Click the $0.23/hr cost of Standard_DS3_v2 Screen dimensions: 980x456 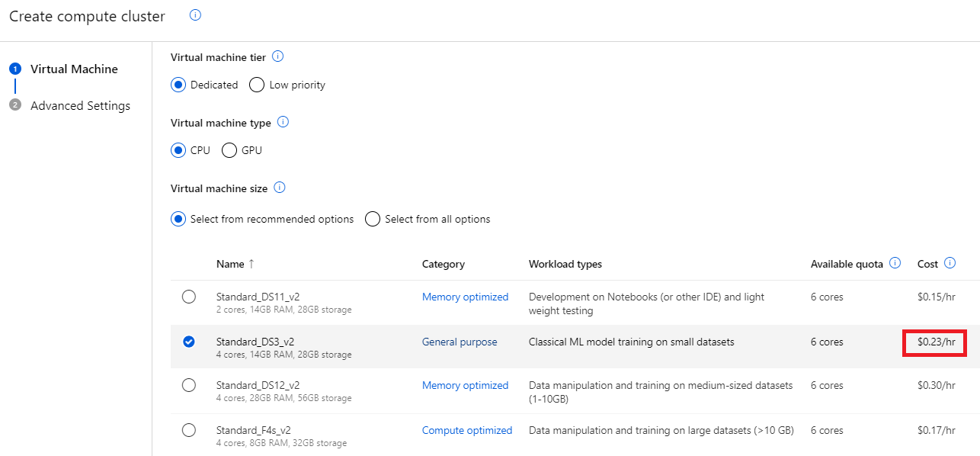coord(936,342)
